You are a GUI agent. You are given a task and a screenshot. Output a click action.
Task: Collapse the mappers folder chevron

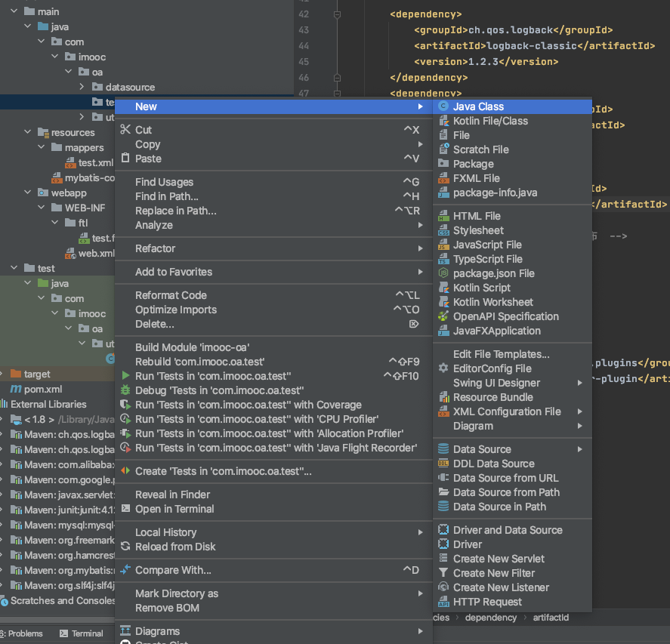click(x=42, y=147)
